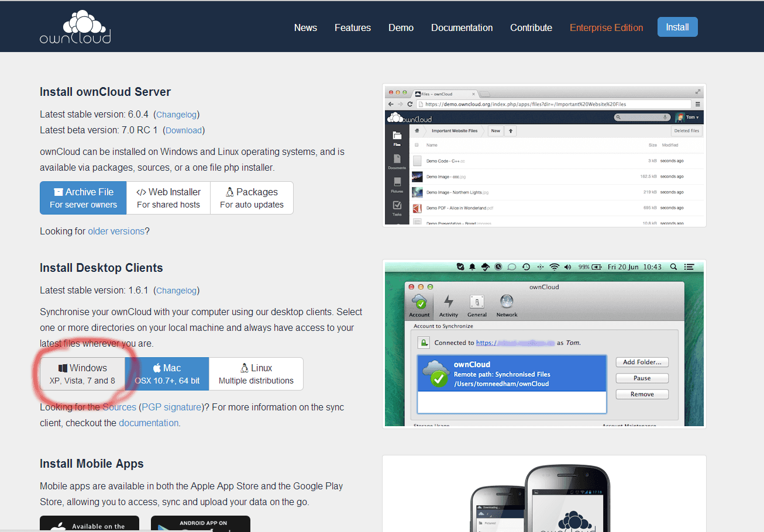Open the Apple App Store badge
Viewport: 764px width, 532px height.
90,524
